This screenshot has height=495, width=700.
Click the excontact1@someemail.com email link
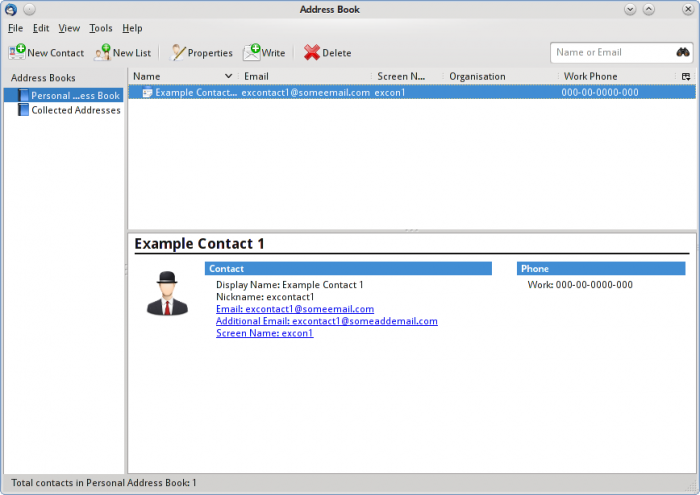click(x=295, y=309)
